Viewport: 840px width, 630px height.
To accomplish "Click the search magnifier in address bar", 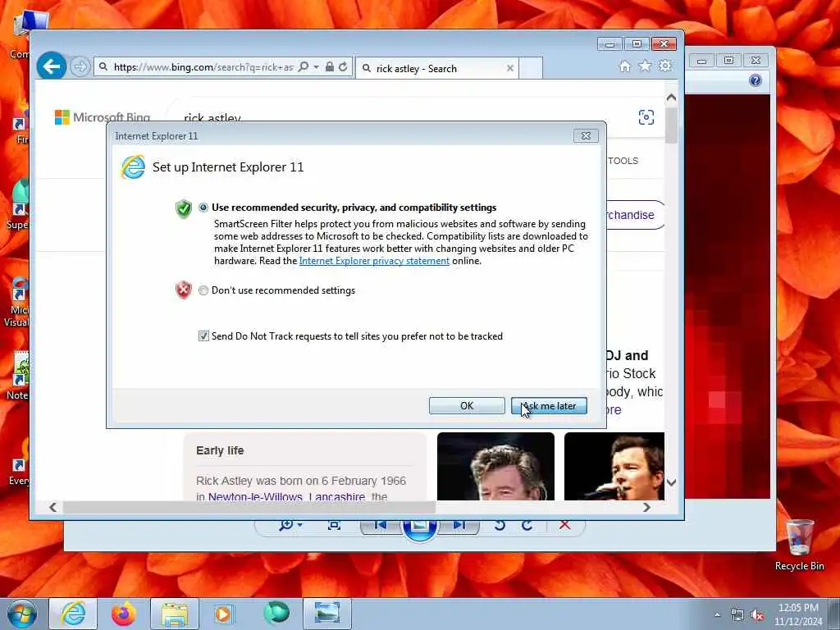I will point(304,67).
